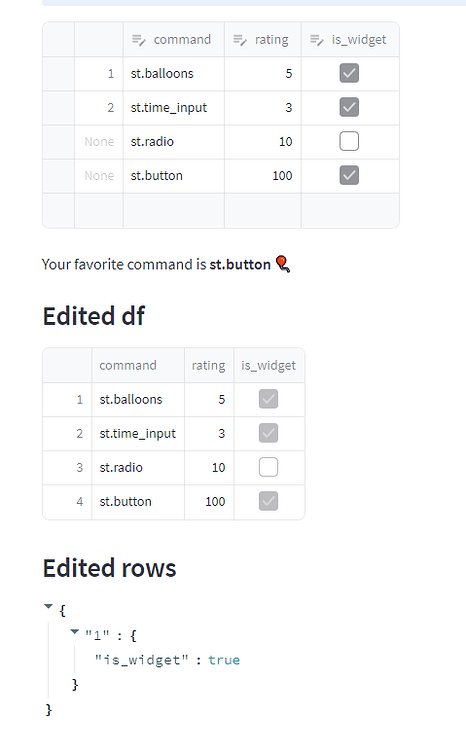Collapse the root JSON object arrow
The width and height of the screenshot is (466, 750).
(x=48, y=606)
